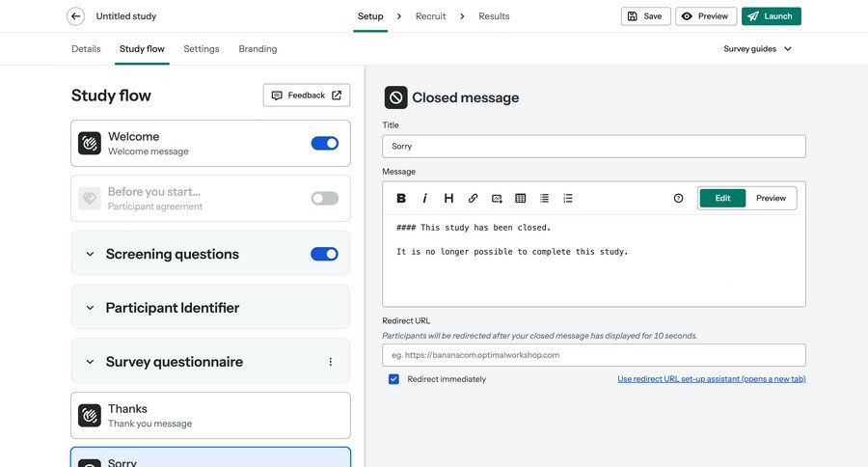The width and height of the screenshot is (868, 467).
Task: Open the editor help icon
Action: coord(678,198)
